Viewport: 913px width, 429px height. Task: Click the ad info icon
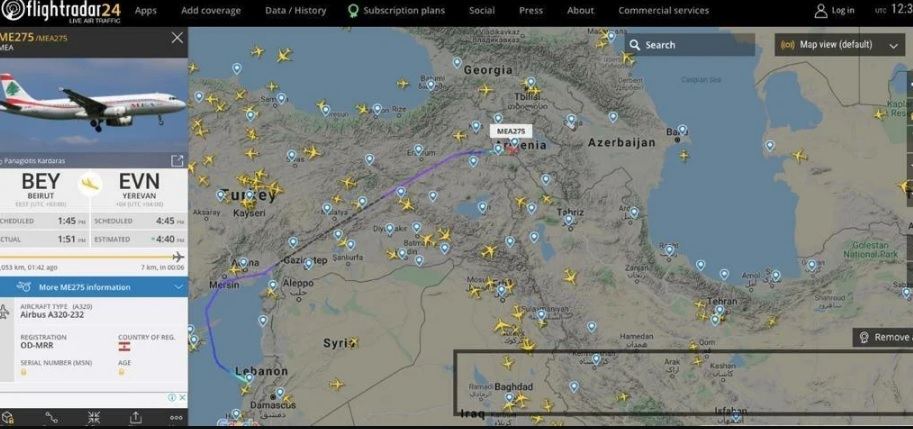pyautogui.click(x=172, y=398)
